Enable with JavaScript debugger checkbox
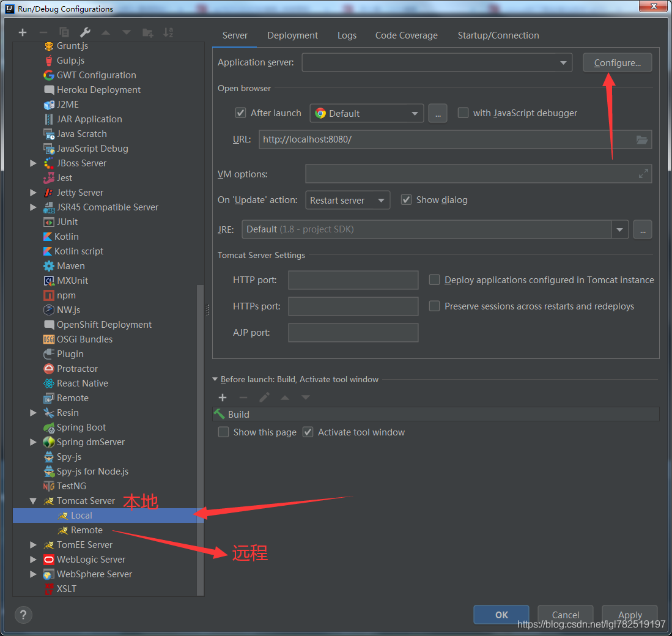Image resolution: width=672 pixels, height=636 pixels. point(463,113)
